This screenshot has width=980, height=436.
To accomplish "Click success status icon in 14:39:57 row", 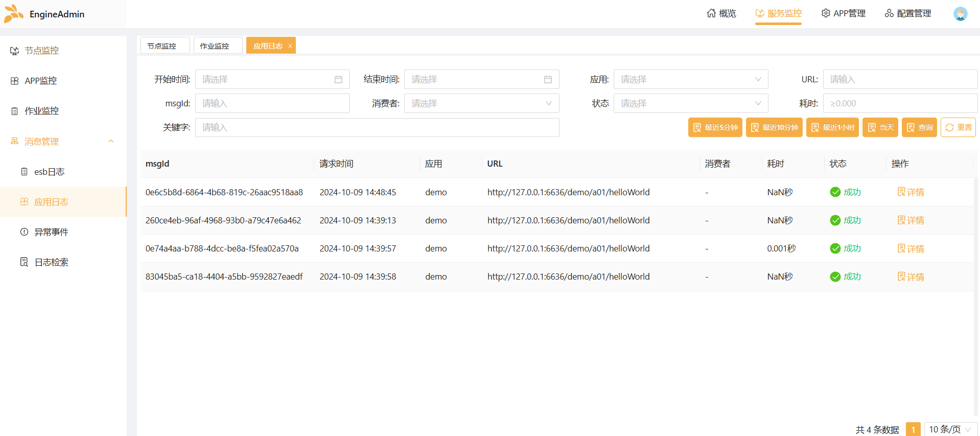I will pos(835,248).
